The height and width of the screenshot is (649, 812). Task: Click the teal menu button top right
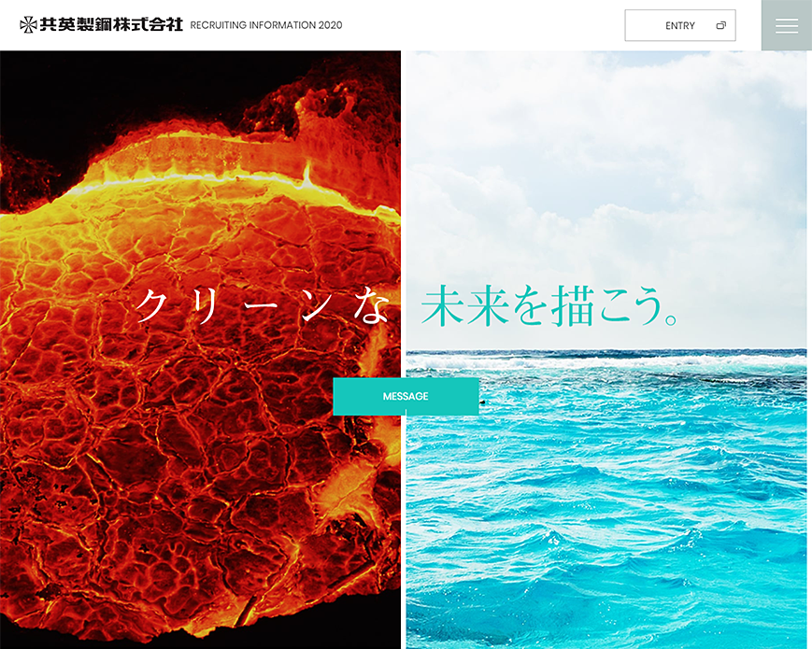pos(786,25)
